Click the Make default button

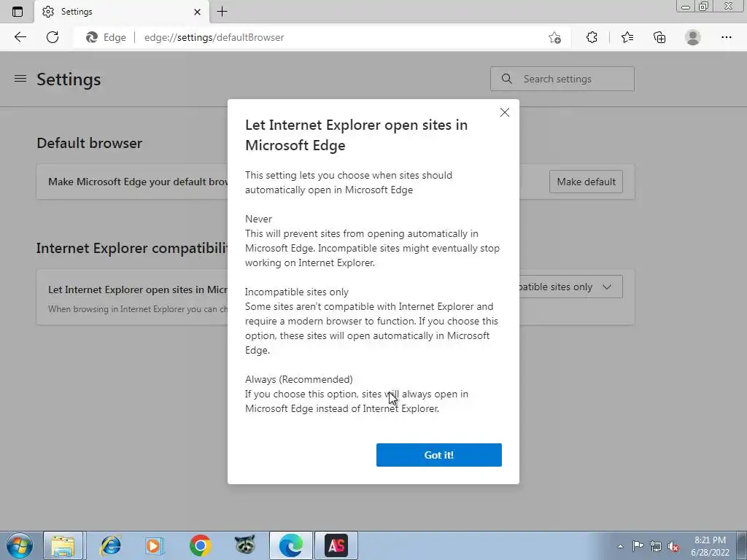pyautogui.click(x=586, y=182)
